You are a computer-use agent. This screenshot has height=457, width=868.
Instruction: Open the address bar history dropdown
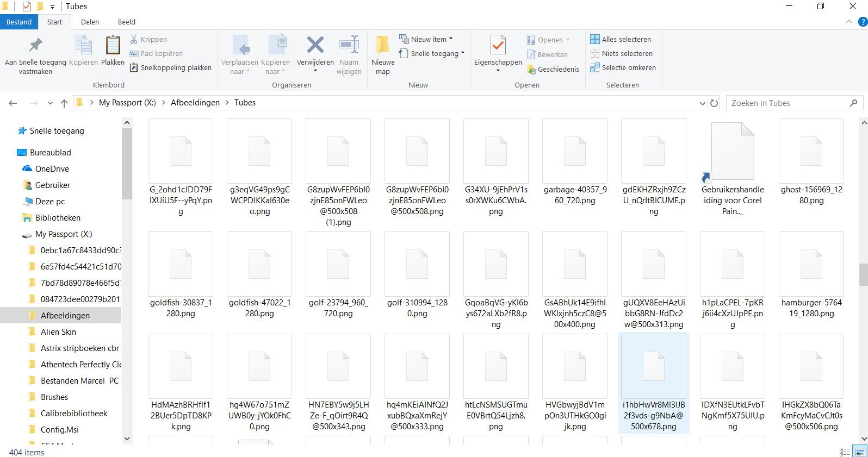click(702, 103)
